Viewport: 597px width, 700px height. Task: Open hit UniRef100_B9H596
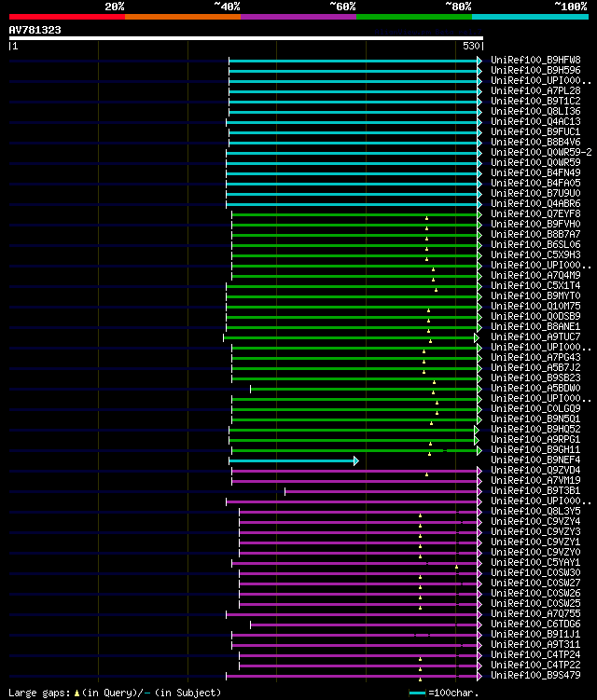[x=535, y=70]
